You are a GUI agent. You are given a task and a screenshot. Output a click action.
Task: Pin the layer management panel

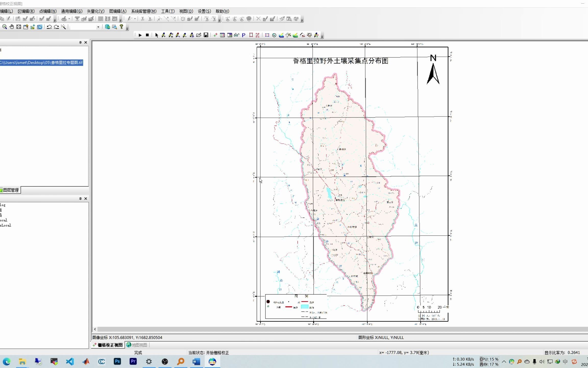(80, 42)
